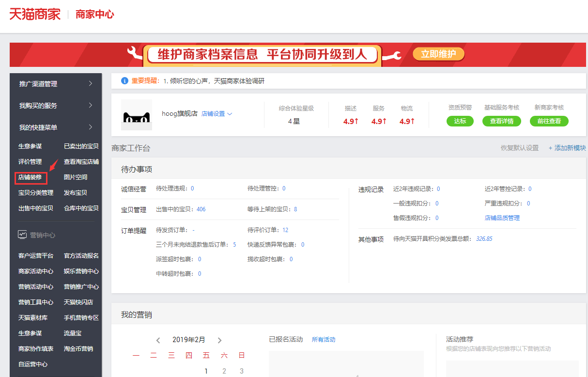The width and height of the screenshot is (588, 377).
Task: Open 生意参谋 in quick menu
Action: [x=30, y=146]
